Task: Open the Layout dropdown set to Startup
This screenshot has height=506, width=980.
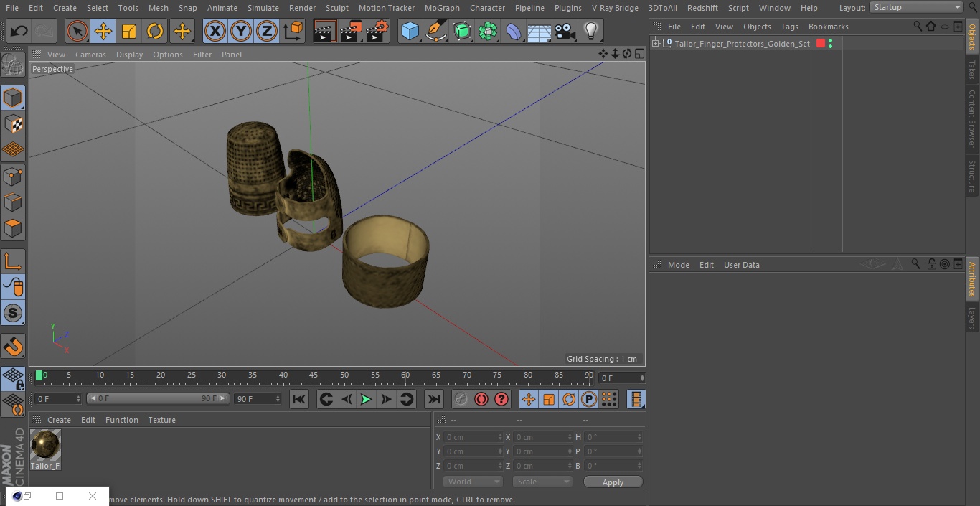Action: tap(917, 7)
